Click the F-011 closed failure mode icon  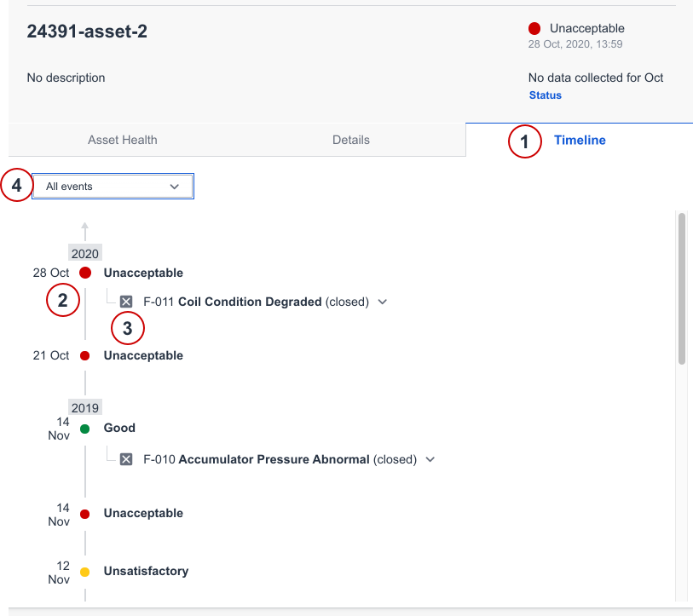pyautogui.click(x=126, y=302)
